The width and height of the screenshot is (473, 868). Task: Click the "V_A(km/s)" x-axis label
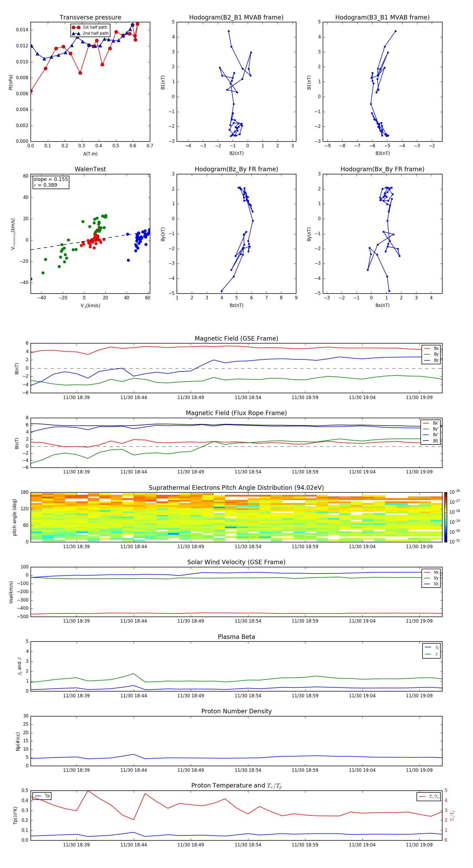pyautogui.click(x=90, y=306)
